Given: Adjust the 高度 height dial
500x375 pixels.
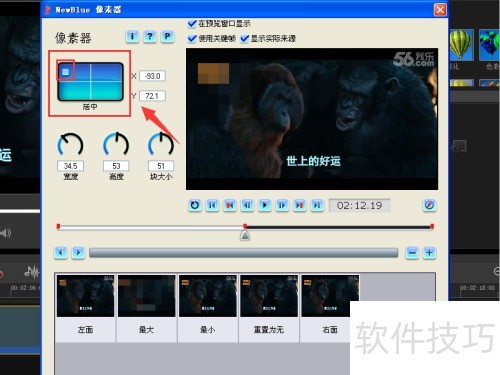Looking at the screenshot, I should (116, 144).
